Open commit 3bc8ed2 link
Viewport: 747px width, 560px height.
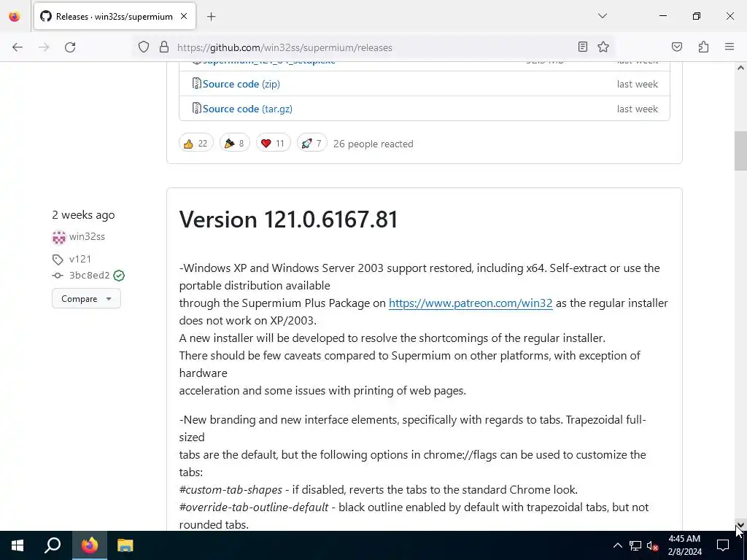(x=89, y=275)
